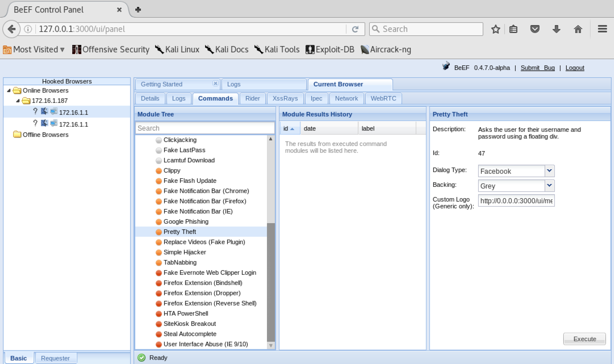Reload the page using refresh icon
The image size is (614, 364).
[x=355, y=29]
